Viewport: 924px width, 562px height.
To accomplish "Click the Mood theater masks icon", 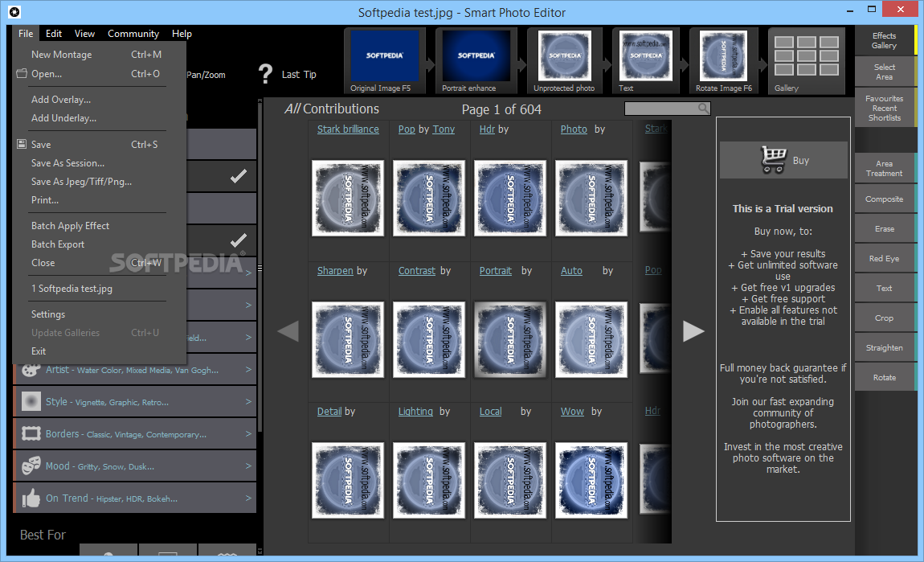I will [31, 466].
